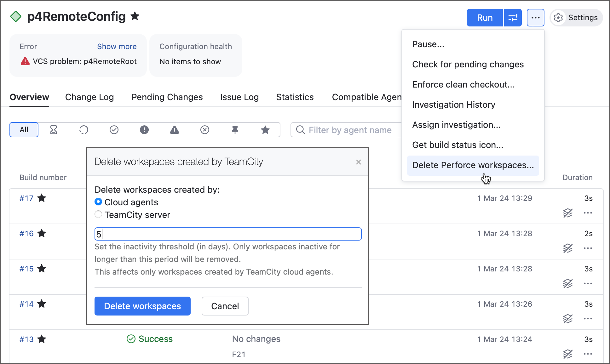The height and width of the screenshot is (364, 610).
Task: Choose Delete Perforce workspaces... menu item
Action: [473, 165]
